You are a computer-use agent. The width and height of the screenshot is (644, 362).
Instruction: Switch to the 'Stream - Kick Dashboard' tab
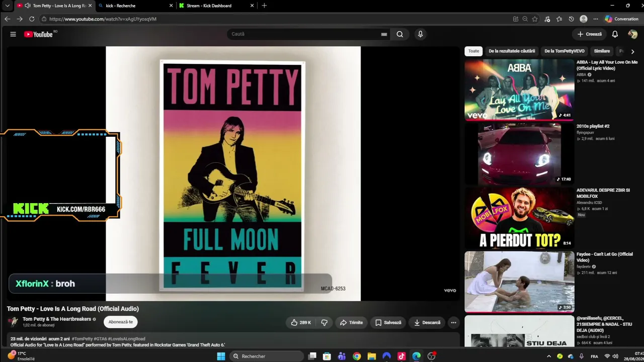[x=216, y=6]
